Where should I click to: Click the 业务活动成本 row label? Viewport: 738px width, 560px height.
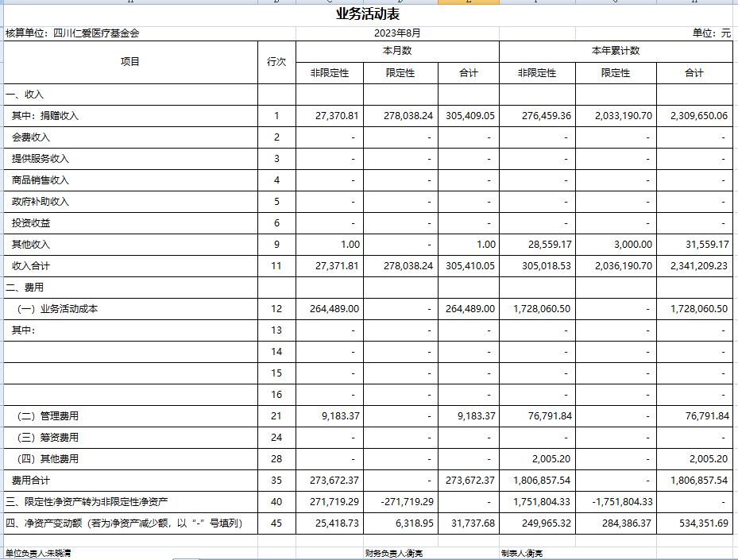pyautogui.click(x=57, y=309)
